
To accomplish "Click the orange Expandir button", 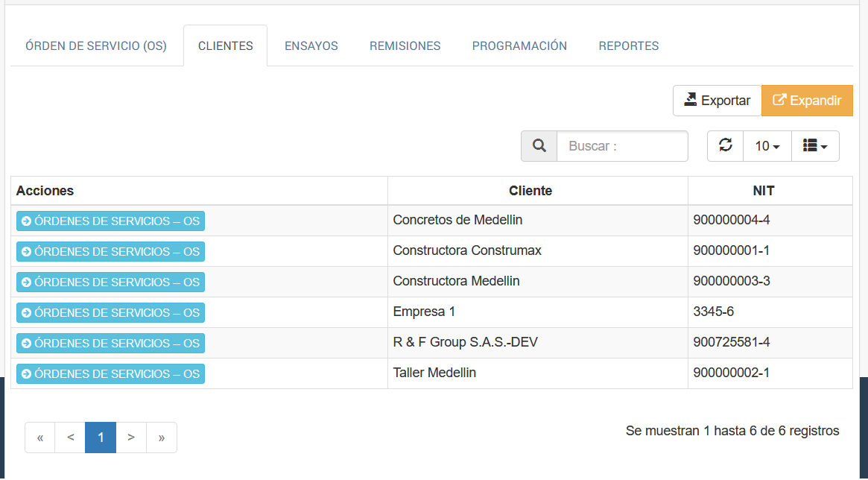I will coord(807,101).
